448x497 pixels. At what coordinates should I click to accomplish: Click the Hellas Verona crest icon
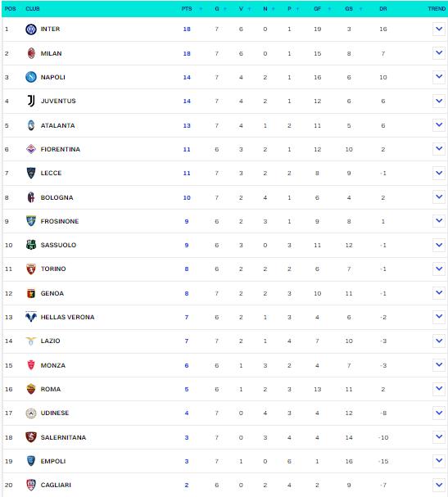[x=31, y=317]
